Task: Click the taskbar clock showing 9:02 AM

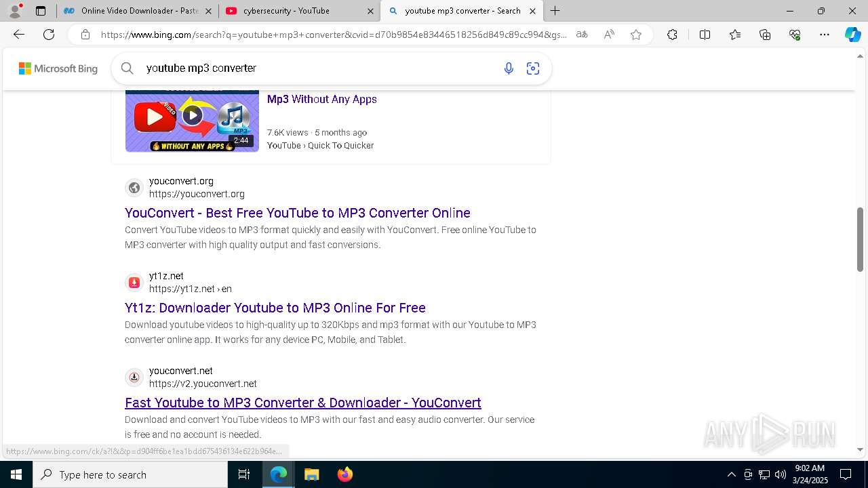Action: pyautogui.click(x=810, y=474)
